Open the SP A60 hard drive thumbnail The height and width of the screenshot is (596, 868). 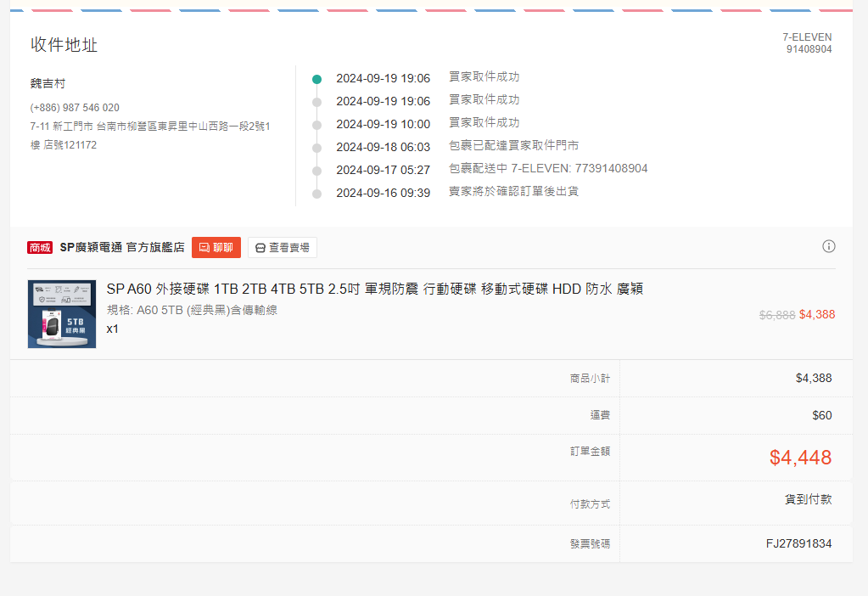(x=62, y=314)
